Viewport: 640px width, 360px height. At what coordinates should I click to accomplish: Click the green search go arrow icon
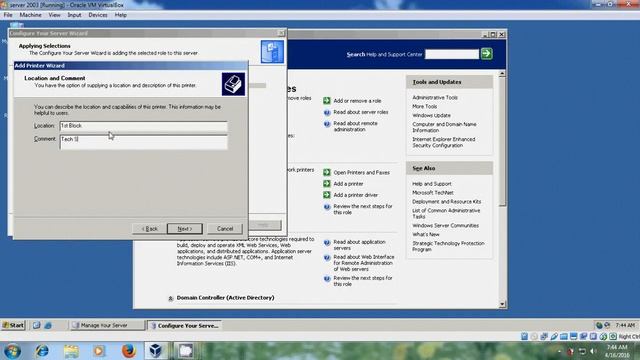click(x=487, y=54)
